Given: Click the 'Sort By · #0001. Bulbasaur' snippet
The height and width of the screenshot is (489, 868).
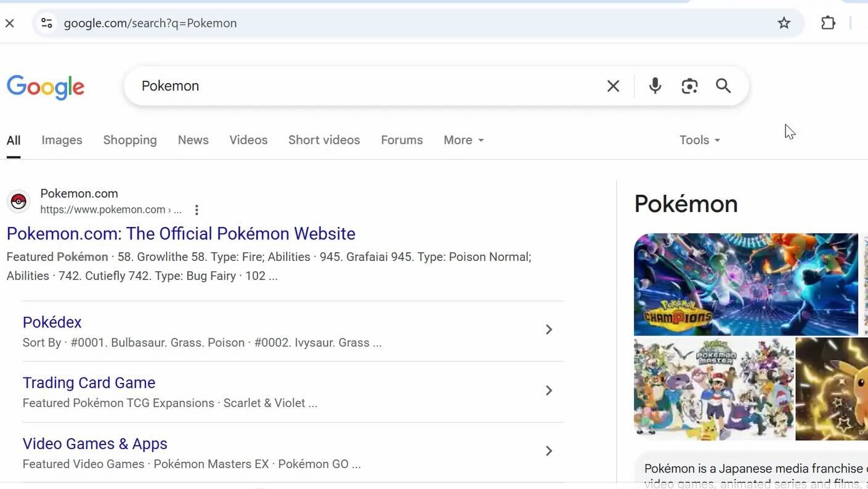Looking at the screenshot, I should pos(202,343).
